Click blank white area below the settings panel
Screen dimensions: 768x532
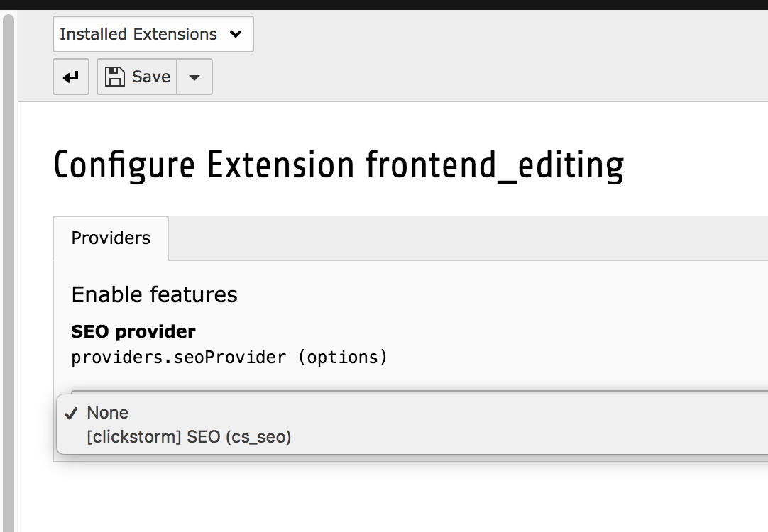pos(392,497)
